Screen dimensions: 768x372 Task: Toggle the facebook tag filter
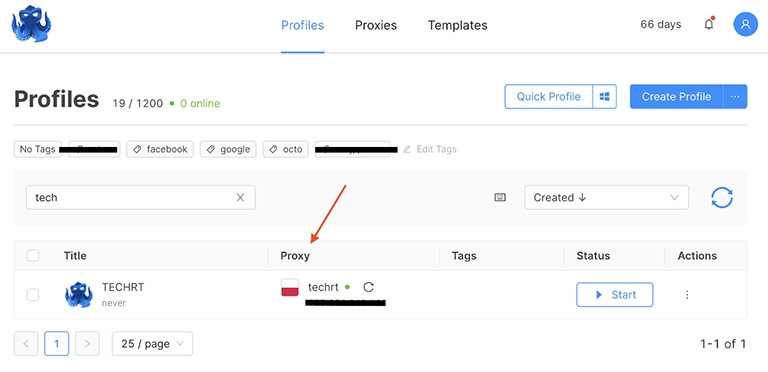(160, 149)
